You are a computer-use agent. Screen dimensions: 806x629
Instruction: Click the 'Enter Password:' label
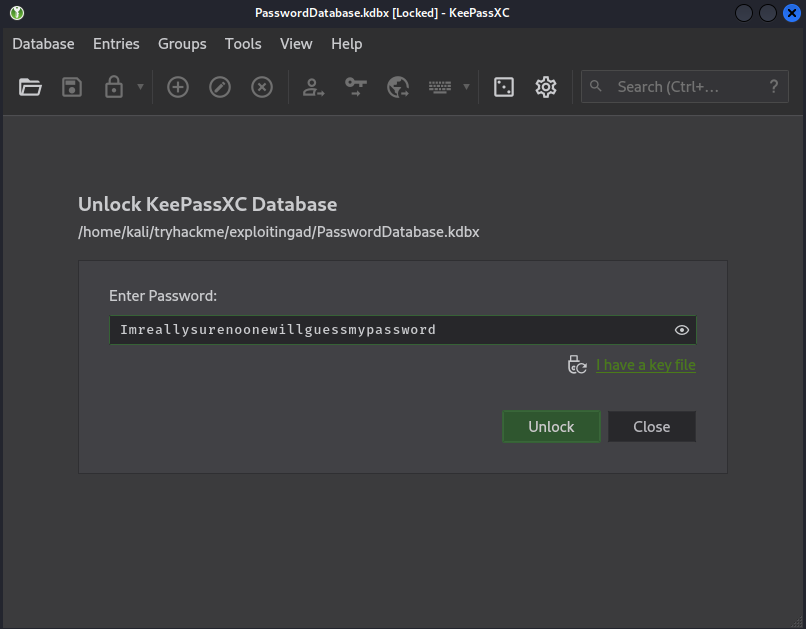(163, 296)
